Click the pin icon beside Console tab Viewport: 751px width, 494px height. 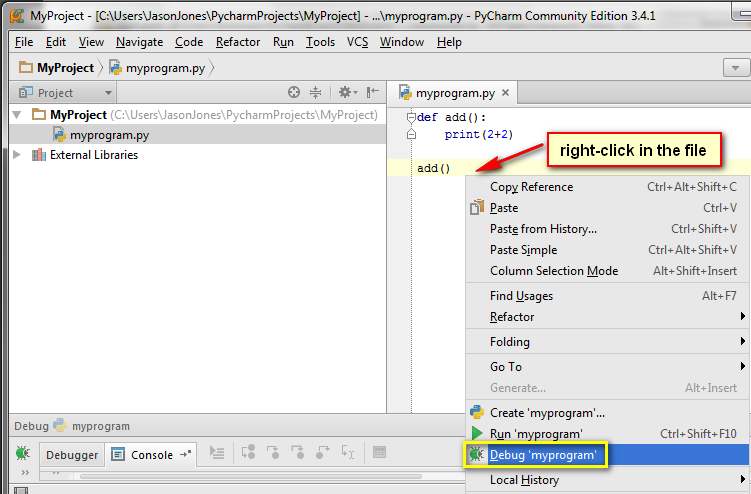[x=186, y=454]
